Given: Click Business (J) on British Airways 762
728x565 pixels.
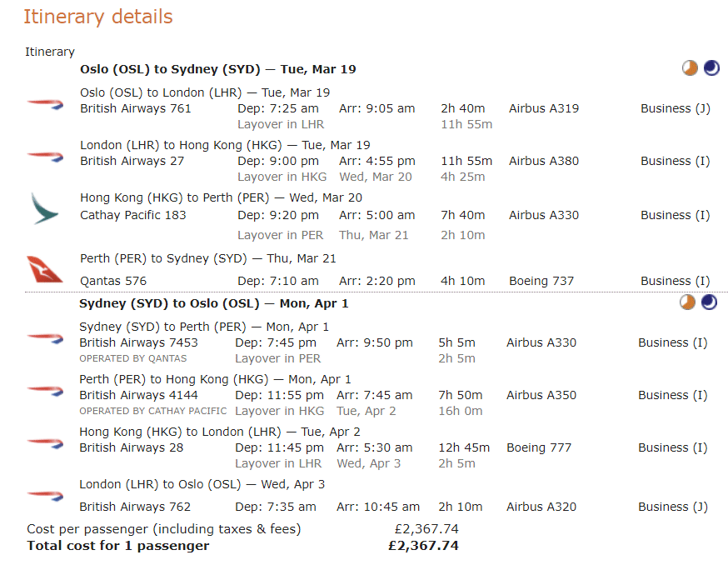Looking at the screenshot, I should pos(673,507).
